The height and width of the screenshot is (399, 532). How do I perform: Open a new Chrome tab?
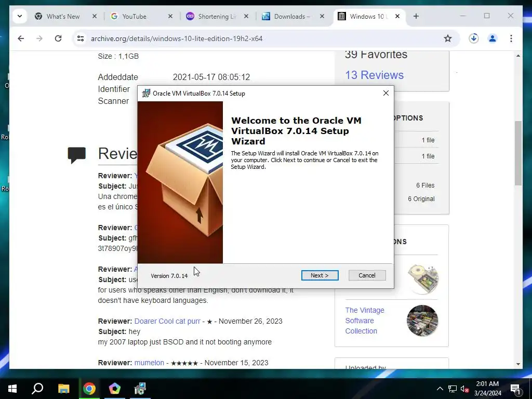(x=416, y=16)
